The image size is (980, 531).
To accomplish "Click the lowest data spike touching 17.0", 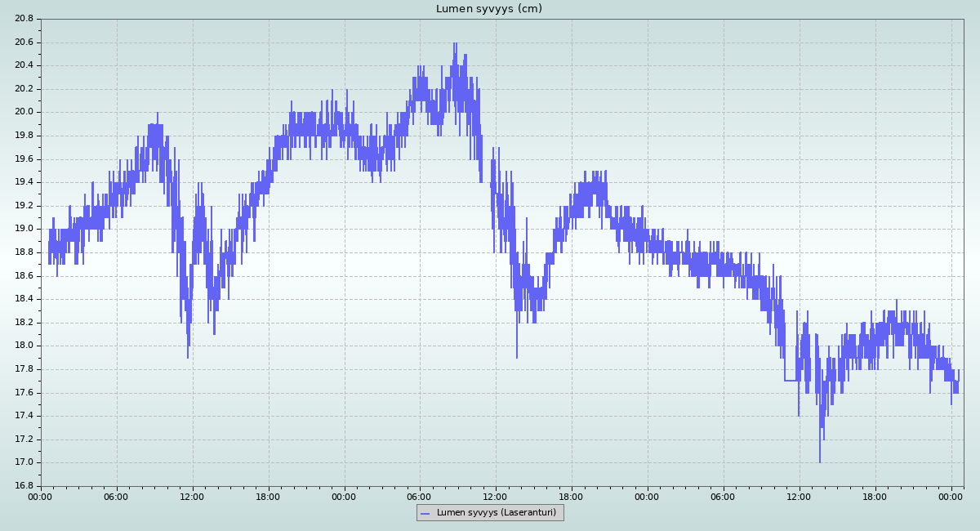I will 820,461.
